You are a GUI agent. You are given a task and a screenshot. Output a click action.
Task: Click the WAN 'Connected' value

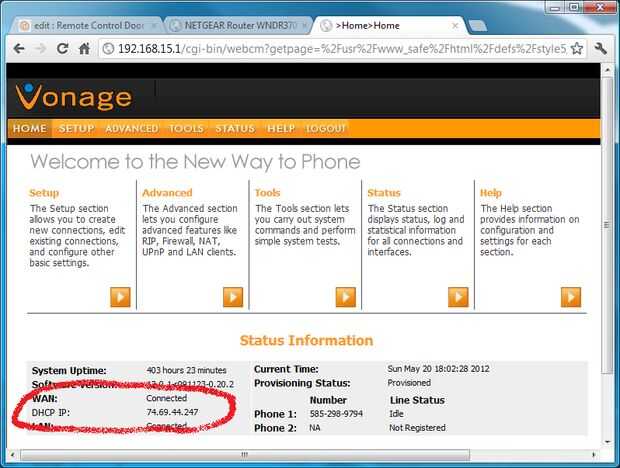[166, 398]
